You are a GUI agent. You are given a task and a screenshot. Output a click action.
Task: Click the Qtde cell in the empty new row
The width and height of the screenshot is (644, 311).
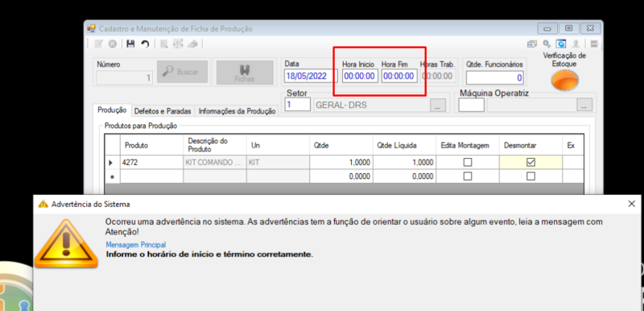[341, 176]
